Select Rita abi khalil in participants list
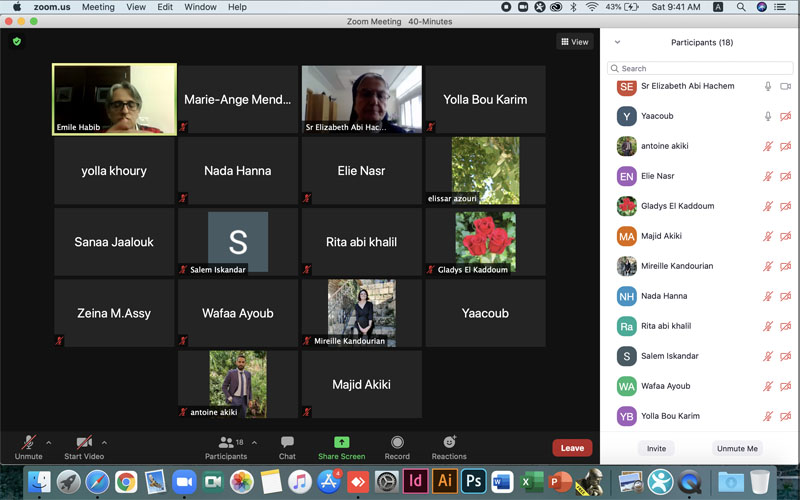 click(700, 326)
